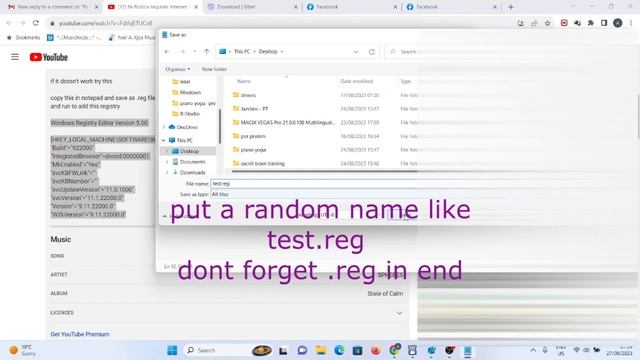
Task: Go up one folder level in Save As
Action: (207, 52)
